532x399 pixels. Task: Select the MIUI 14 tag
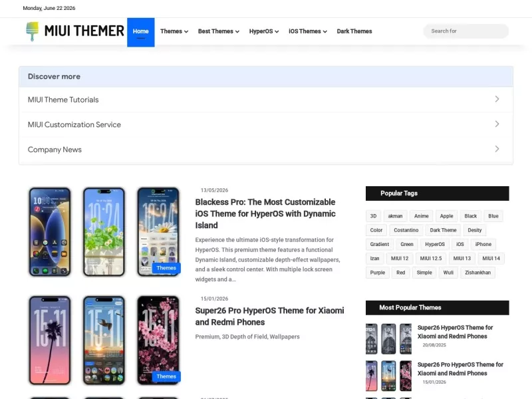pos(491,259)
